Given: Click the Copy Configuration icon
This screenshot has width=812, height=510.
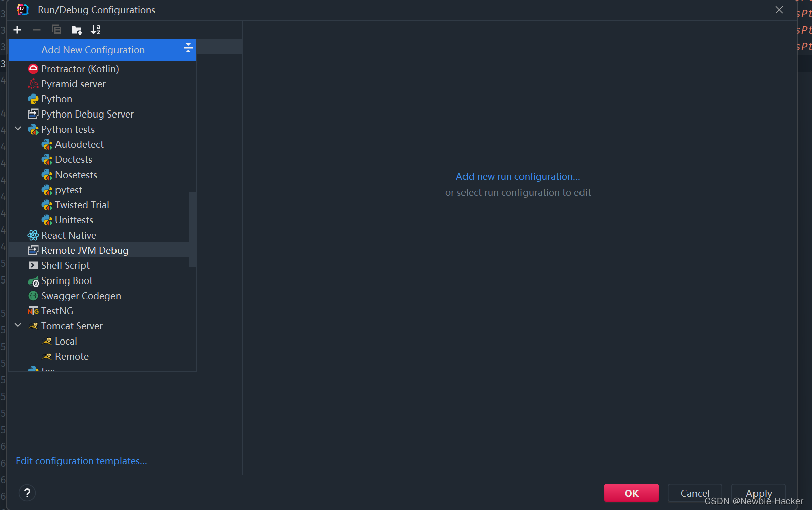Looking at the screenshot, I should pos(56,30).
